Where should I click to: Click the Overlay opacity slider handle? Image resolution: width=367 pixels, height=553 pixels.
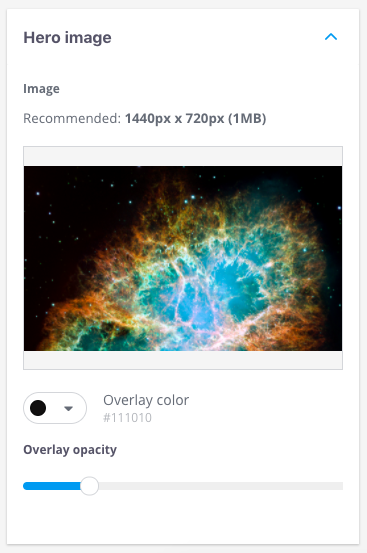(90, 486)
